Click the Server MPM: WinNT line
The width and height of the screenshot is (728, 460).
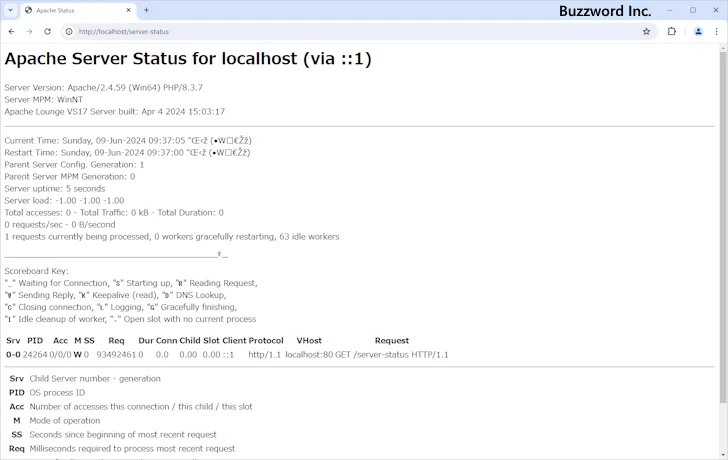[x=44, y=99]
